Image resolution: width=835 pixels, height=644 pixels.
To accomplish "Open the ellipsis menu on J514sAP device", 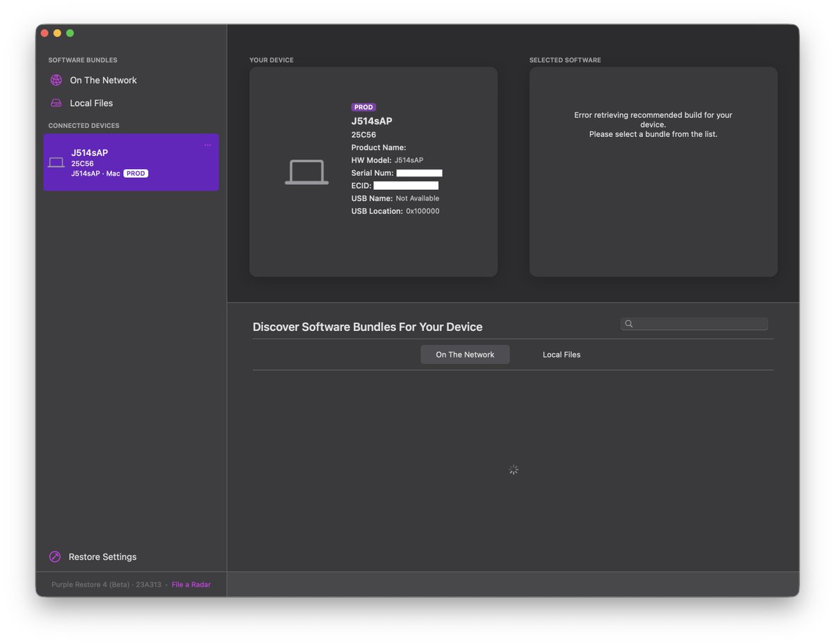I will pos(207,145).
